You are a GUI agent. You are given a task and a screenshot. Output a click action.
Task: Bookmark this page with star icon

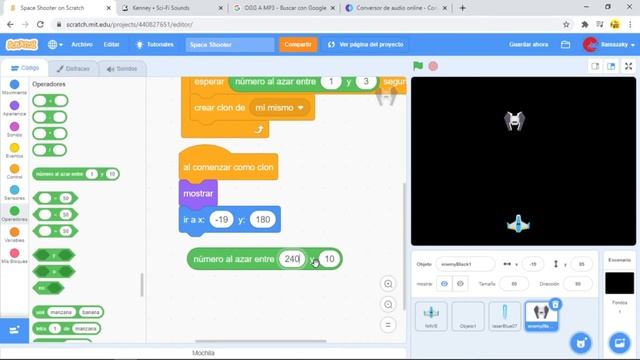[566, 24]
